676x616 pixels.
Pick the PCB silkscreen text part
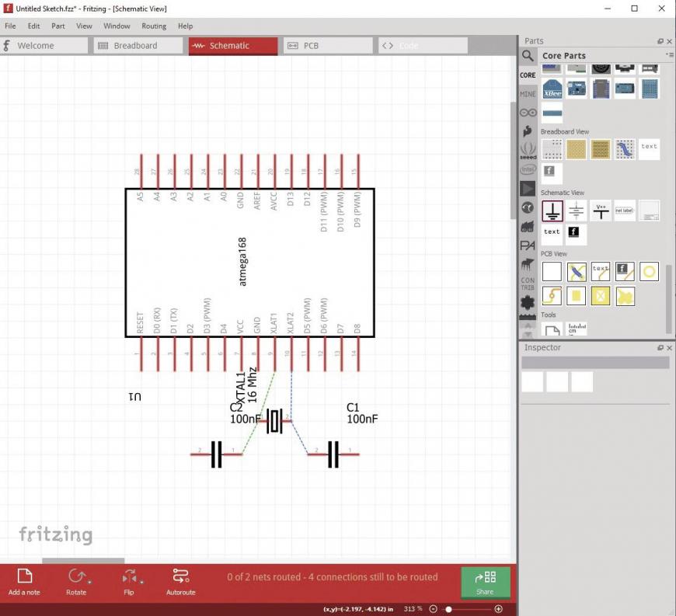601,272
